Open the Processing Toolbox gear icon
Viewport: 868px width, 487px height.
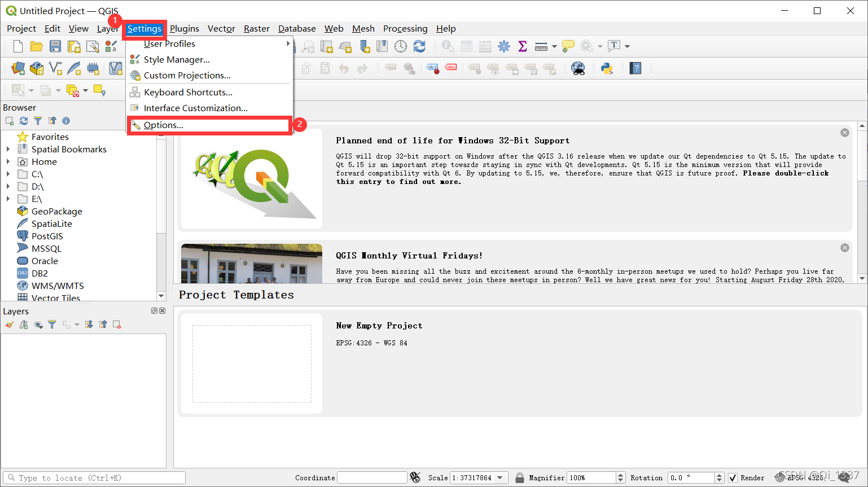tap(504, 46)
